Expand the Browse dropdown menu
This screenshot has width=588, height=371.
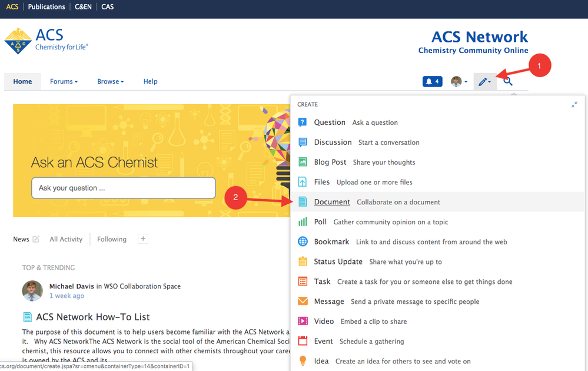click(110, 82)
